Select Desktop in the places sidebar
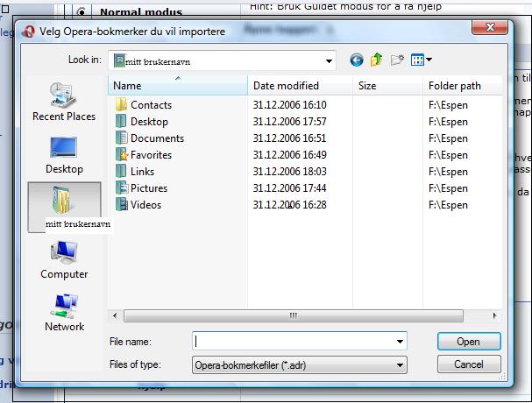The height and width of the screenshot is (403, 532). pos(64,155)
